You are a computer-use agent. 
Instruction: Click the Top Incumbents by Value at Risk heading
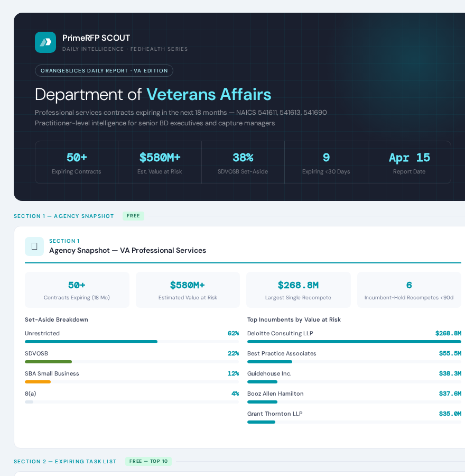[294, 319]
